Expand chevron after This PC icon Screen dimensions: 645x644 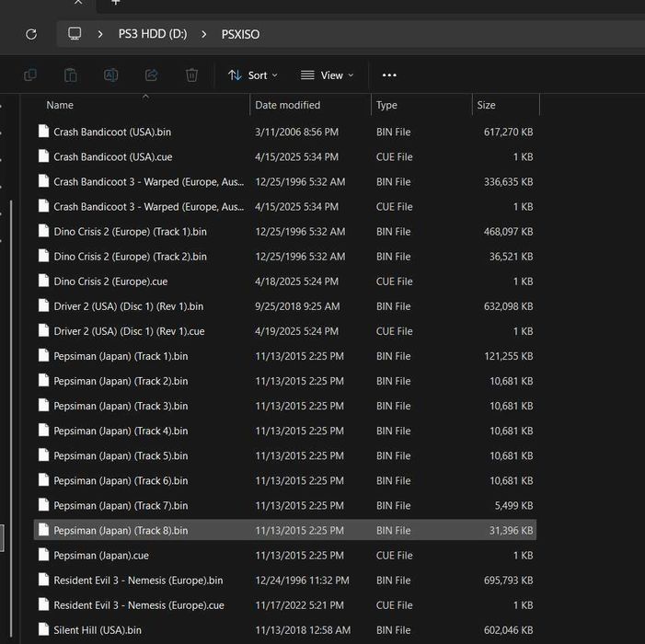[x=100, y=34]
